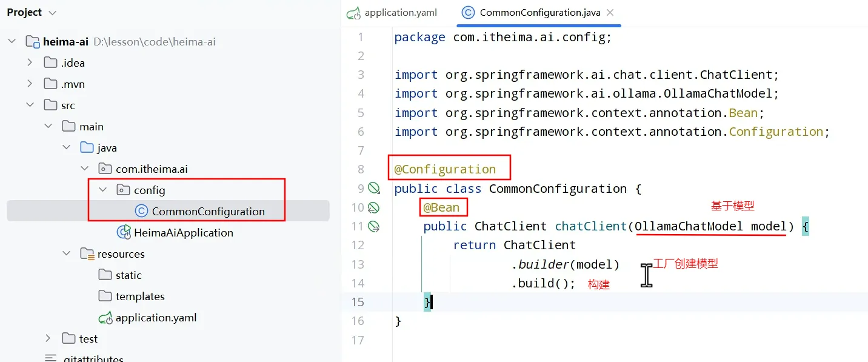The width and height of the screenshot is (868, 362).
Task: Click the gutter icon beside chatClient method
Action: click(374, 226)
